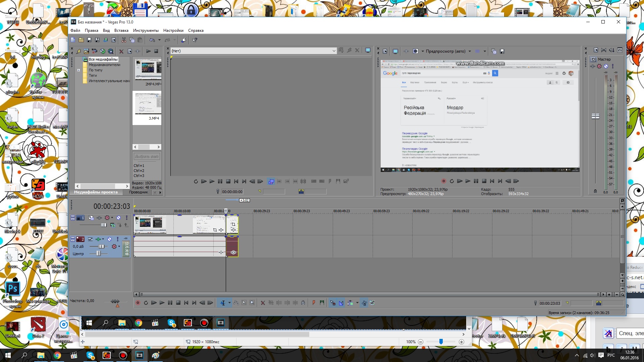
Task: Click the Cut scissors icon in toolbar
Action: point(124,40)
